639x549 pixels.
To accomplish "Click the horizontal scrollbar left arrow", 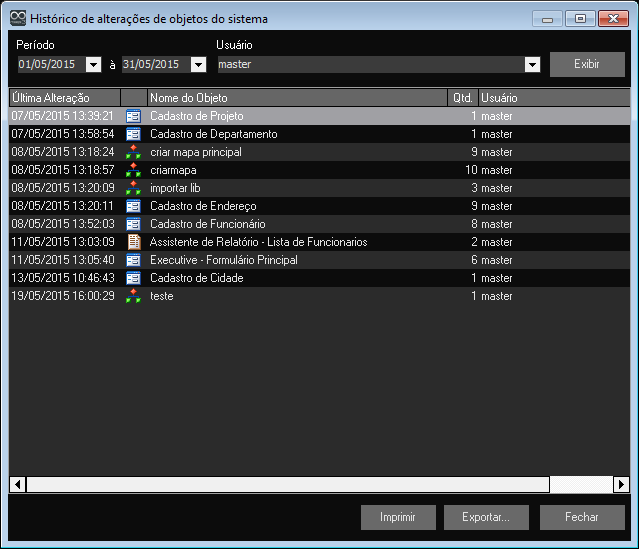I will (18, 484).
